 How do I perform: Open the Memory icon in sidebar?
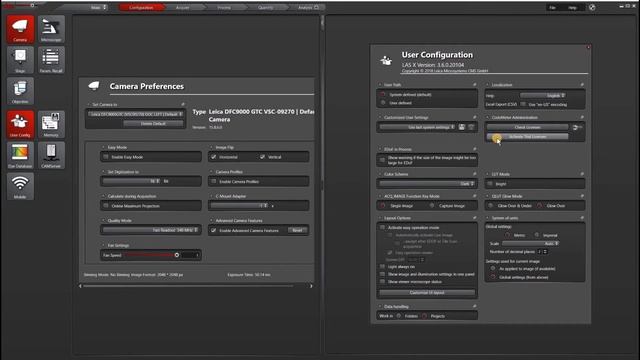pyautogui.click(x=51, y=124)
